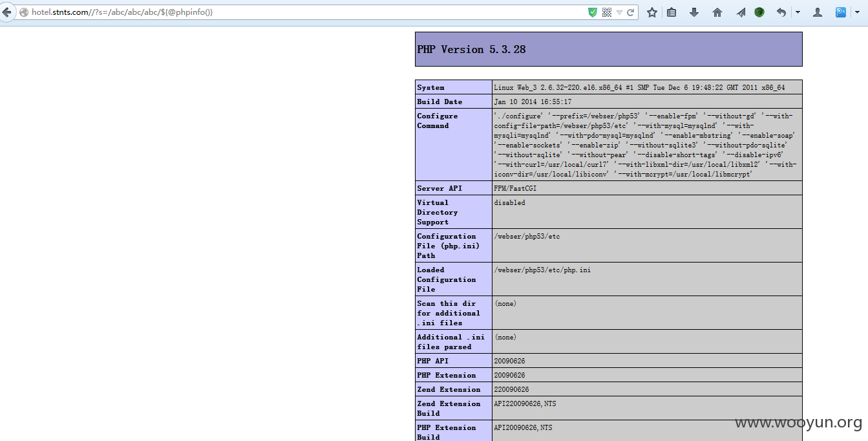This screenshot has width=868, height=441.
Task: Open the bookmarks list icon
Action: tap(672, 12)
